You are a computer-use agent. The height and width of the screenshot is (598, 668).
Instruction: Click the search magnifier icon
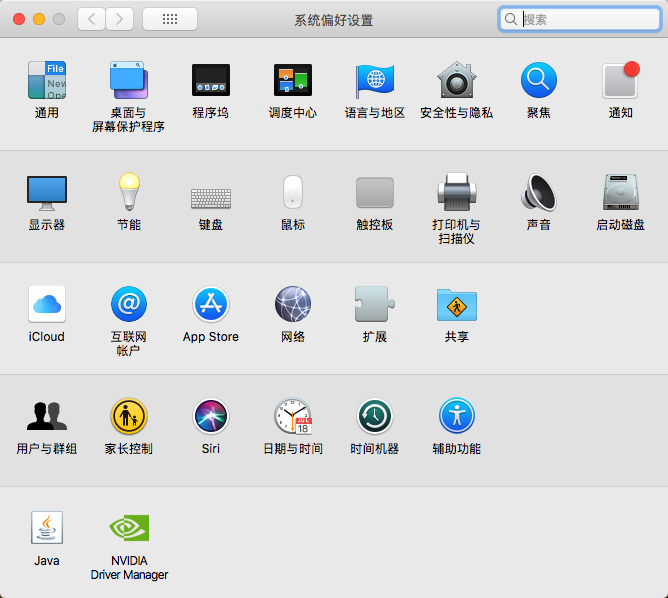point(510,19)
